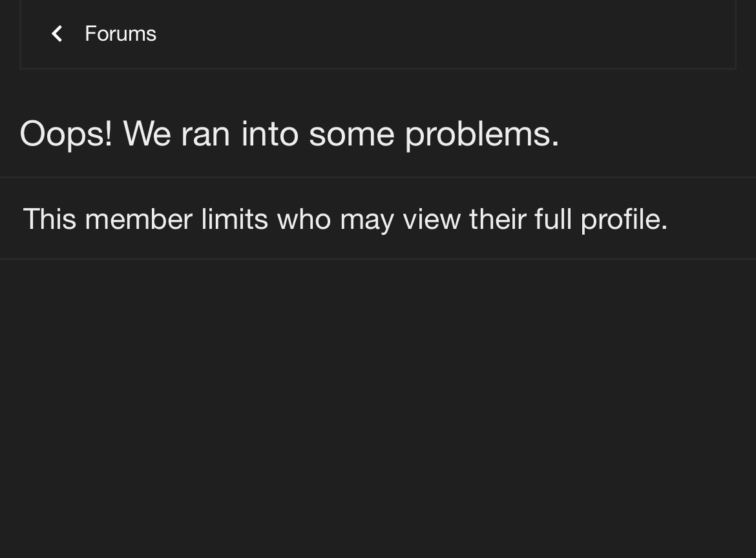Select the Forums navigation item
This screenshot has width=756, height=558.
click(x=120, y=34)
